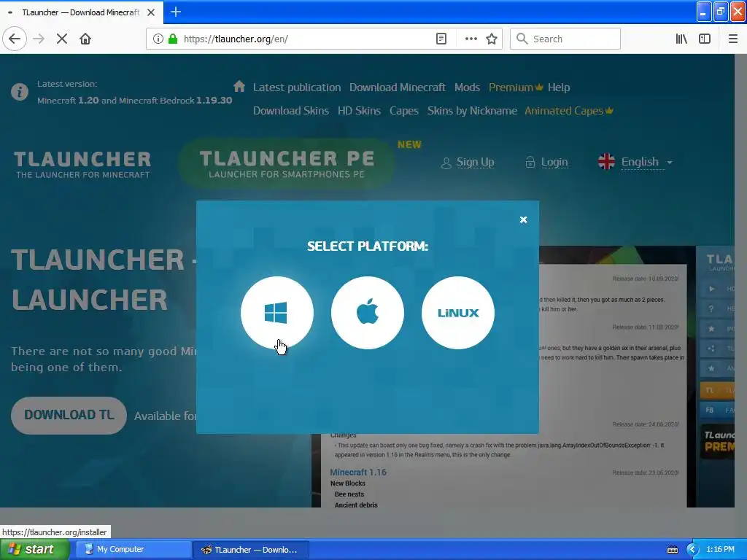Open the browser home page
This screenshot has height=560, width=747.
pyautogui.click(x=85, y=39)
